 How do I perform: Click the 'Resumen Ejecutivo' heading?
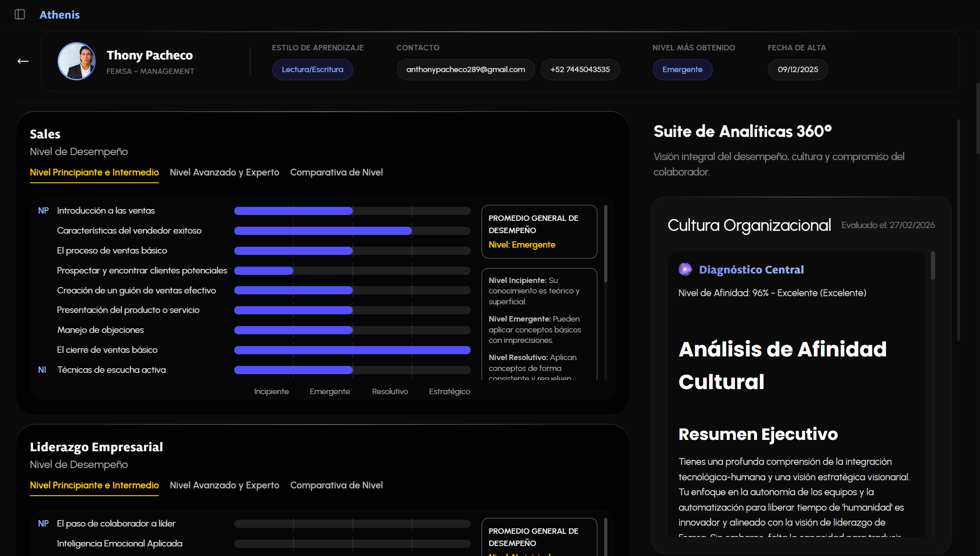pyautogui.click(x=758, y=434)
